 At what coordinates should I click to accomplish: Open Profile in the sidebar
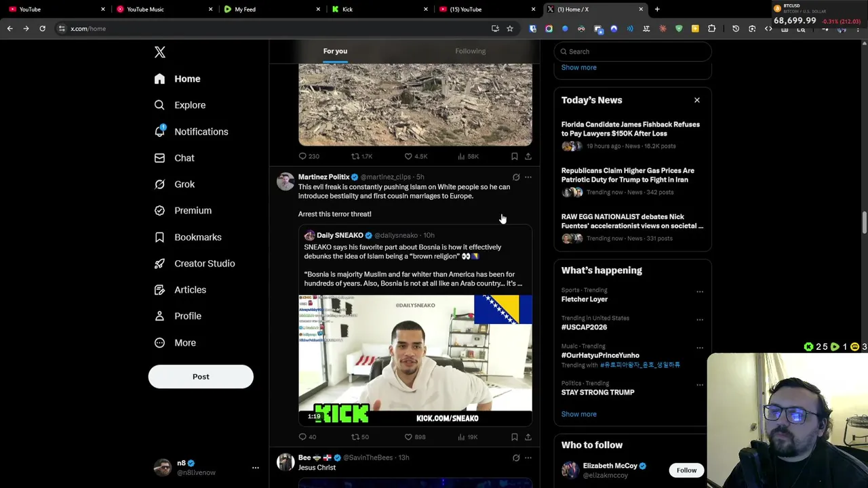(177, 316)
